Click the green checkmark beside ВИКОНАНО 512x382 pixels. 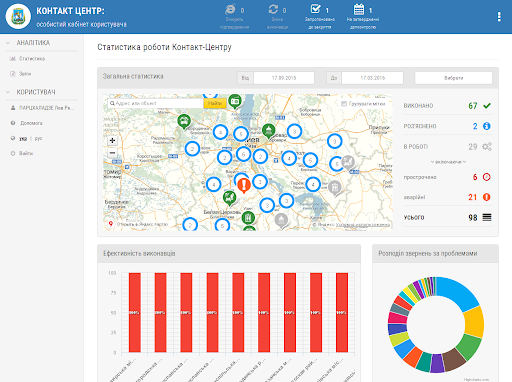pyautogui.click(x=487, y=106)
